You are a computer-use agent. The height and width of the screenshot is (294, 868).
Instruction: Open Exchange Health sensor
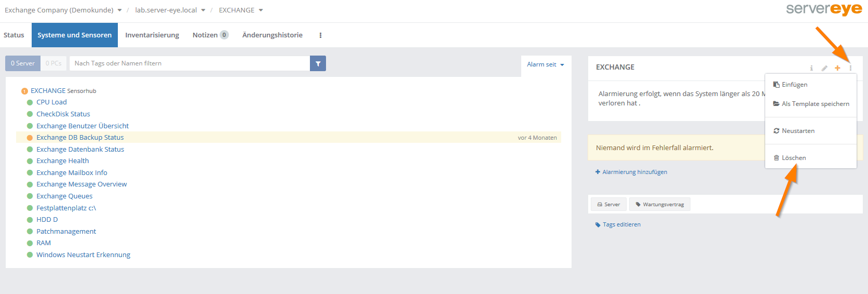[63, 161]
